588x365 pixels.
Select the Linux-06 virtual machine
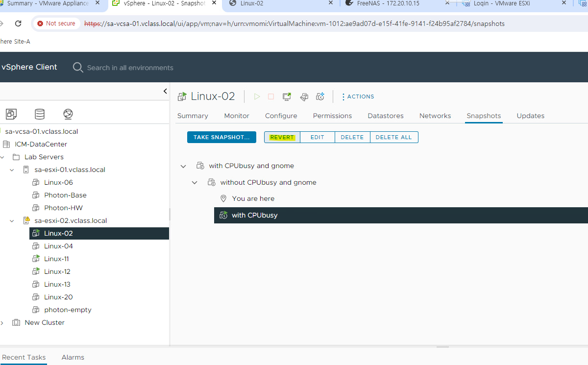58,182
